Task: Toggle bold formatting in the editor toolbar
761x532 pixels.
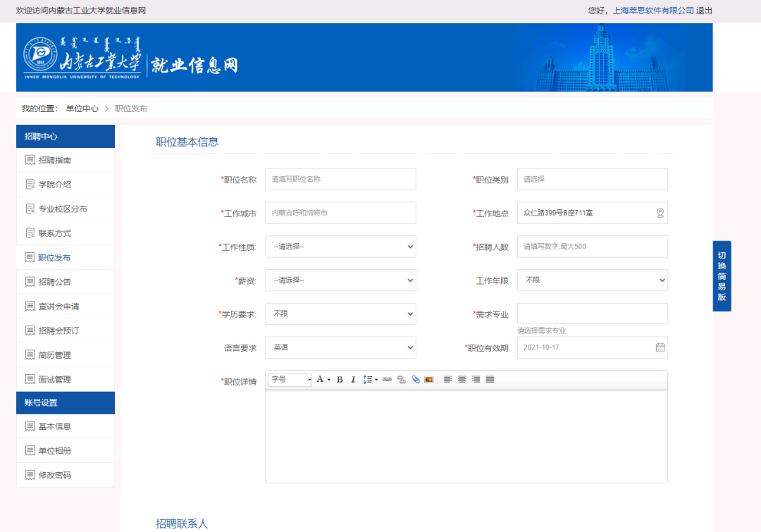Action: [x=340, y=380]
